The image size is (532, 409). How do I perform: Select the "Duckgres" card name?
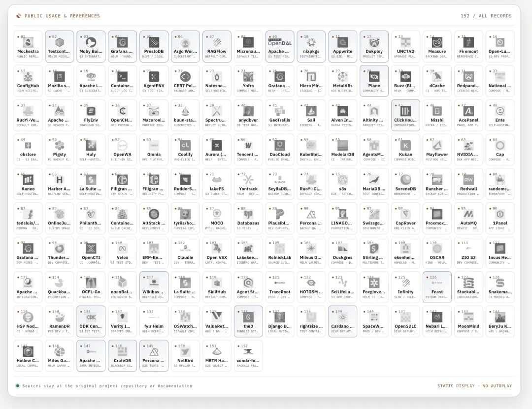coord(343,258)
